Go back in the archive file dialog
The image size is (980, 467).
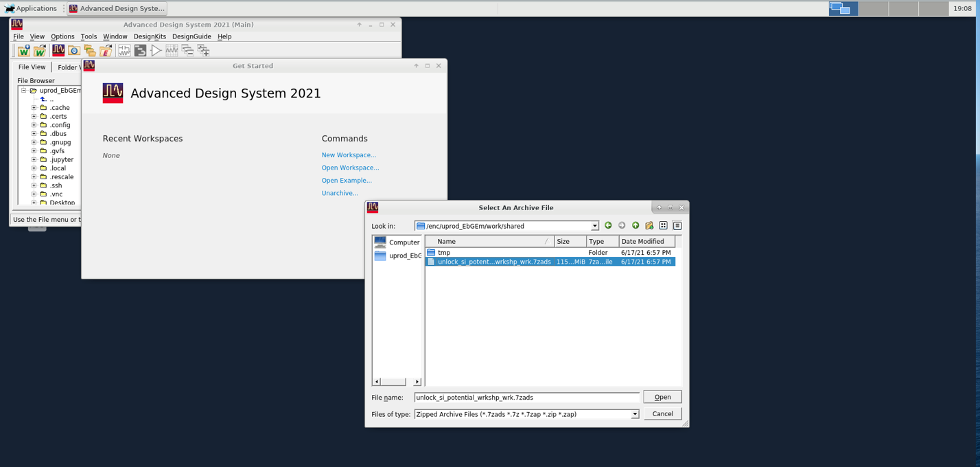(608, 225)
